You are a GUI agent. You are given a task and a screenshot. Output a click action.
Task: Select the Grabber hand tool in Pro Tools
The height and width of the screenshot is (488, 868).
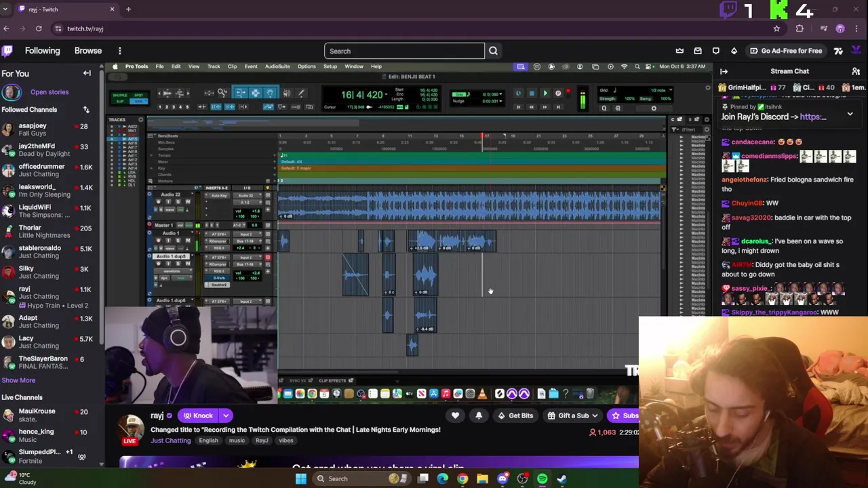270,93
